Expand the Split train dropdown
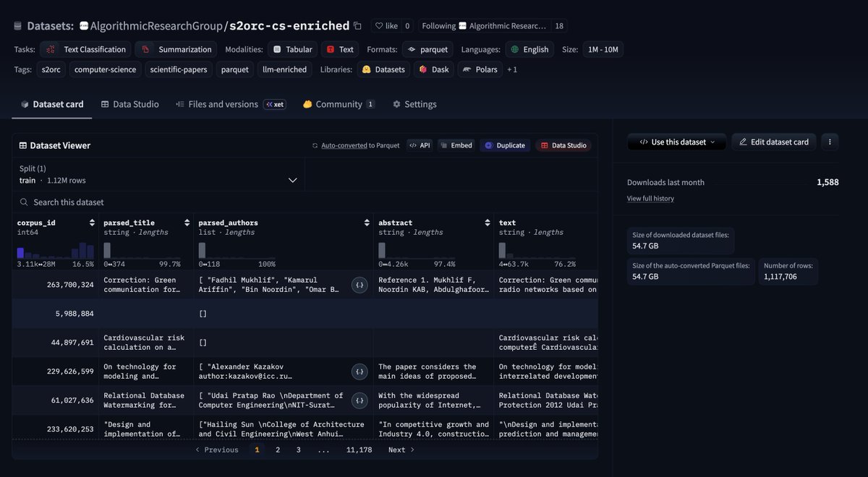 pos(158,175)
